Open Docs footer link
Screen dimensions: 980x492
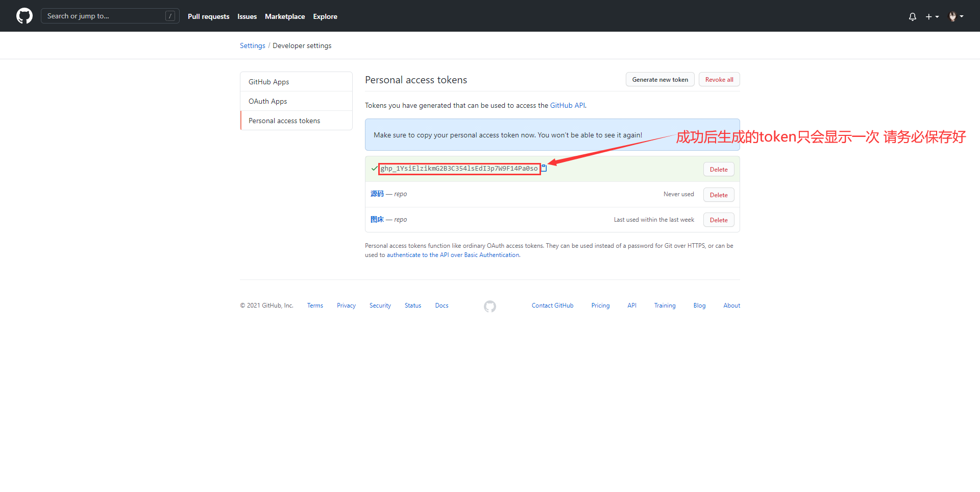click(442, 306)
